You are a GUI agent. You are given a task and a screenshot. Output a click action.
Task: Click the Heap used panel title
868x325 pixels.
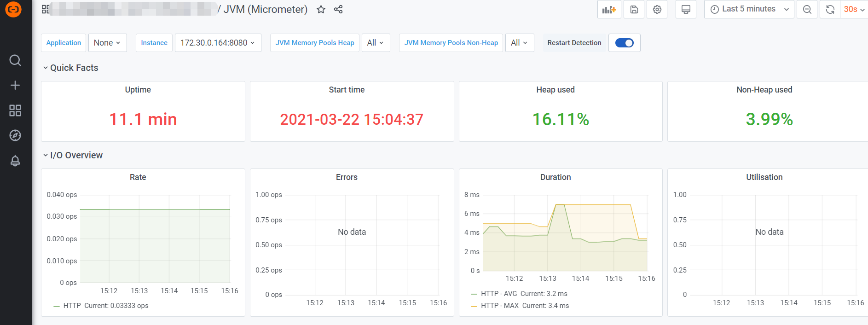coord(555,90)
